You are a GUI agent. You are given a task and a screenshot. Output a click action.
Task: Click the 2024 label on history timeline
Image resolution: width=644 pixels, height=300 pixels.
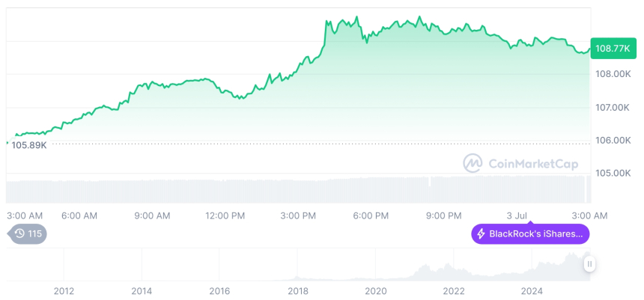(532, 290)
